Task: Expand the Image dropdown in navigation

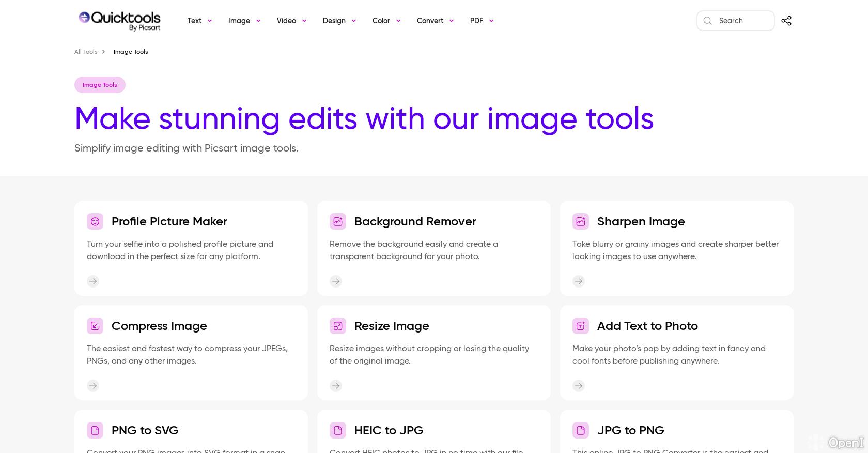Action: [x=244, y=21]
